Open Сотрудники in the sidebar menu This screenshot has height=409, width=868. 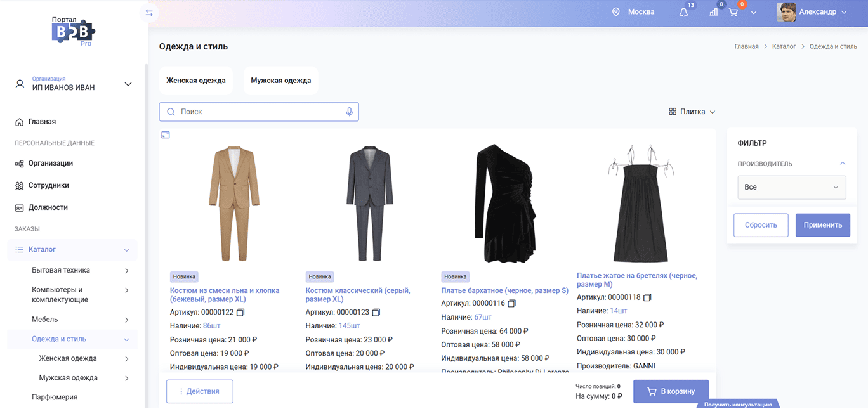pos(48,185)
